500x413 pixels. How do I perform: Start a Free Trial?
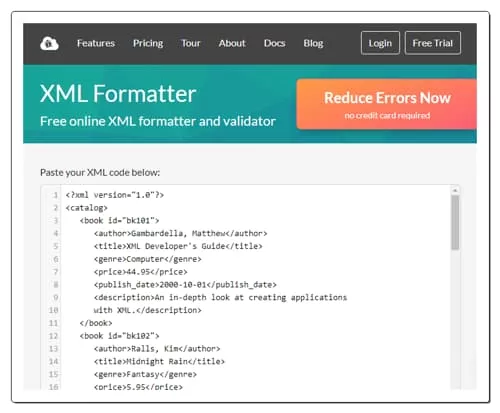coord(433,43)
